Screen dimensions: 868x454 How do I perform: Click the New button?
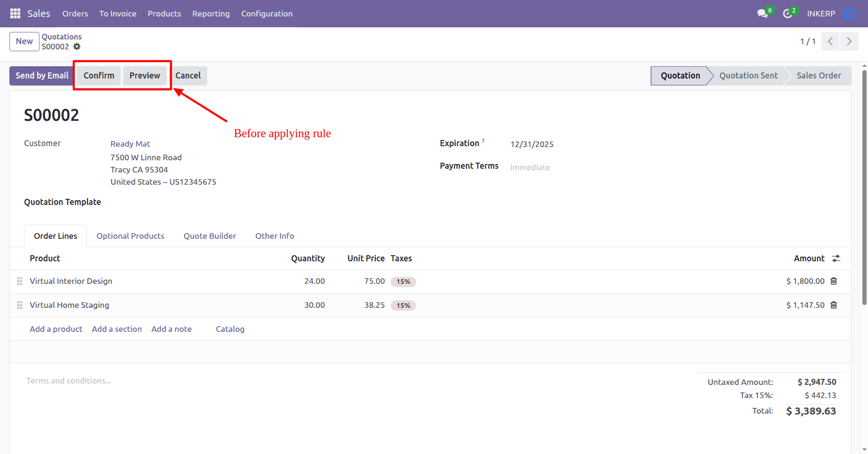coord(24,41)
